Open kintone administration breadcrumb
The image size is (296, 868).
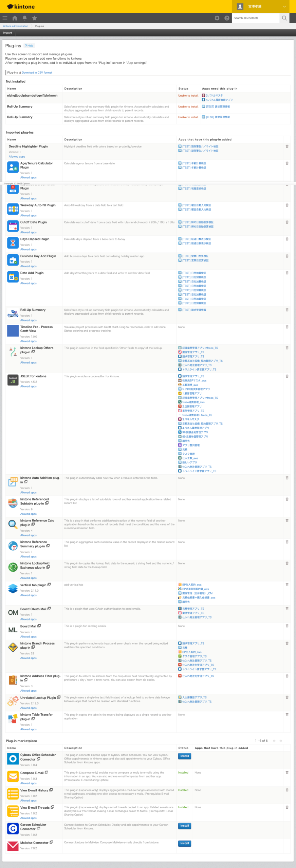(16, 26)
